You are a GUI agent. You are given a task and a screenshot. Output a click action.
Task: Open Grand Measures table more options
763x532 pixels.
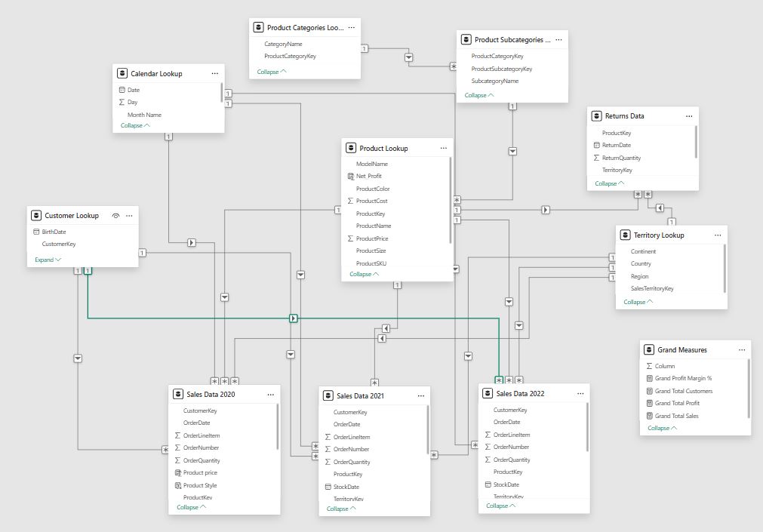pyautogui.click(x=742, y=350)
